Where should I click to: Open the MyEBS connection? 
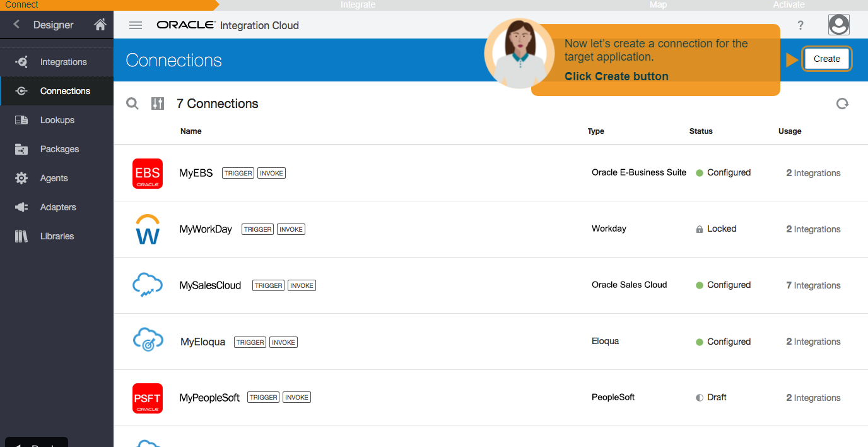(x=196, y=173)
